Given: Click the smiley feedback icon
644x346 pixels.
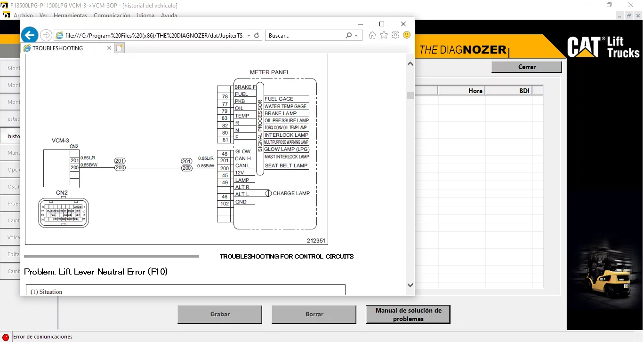Looking at the screenshot, I should point(406,35).
